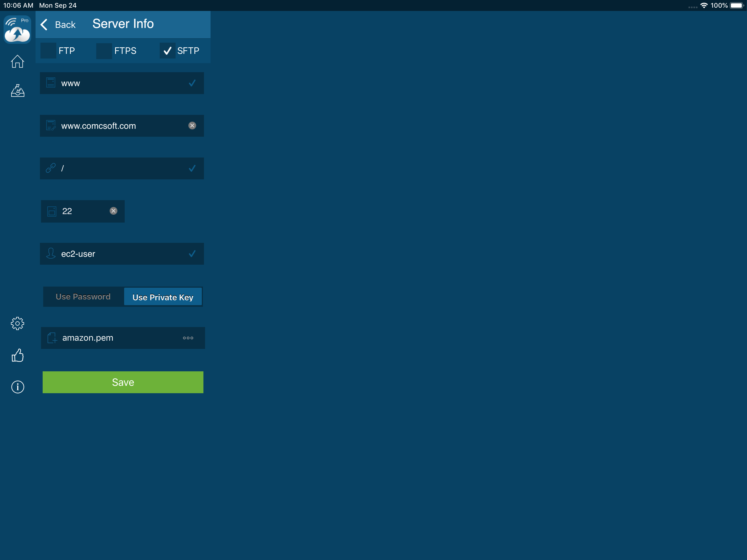Viewport: 747px width, 560px height.
Task: Click the ship upload icon in sidebar
Action: (17, 91)
